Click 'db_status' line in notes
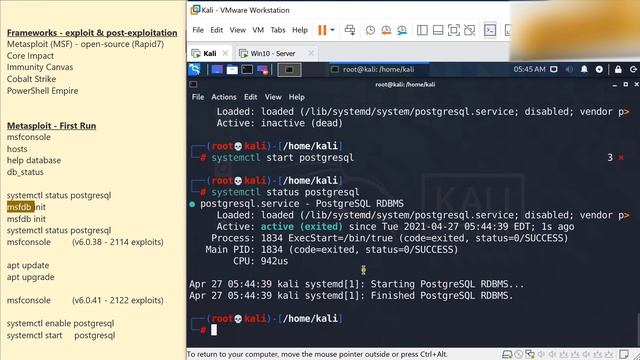This screenshot has width=640, height=360. tap(25, 172)
